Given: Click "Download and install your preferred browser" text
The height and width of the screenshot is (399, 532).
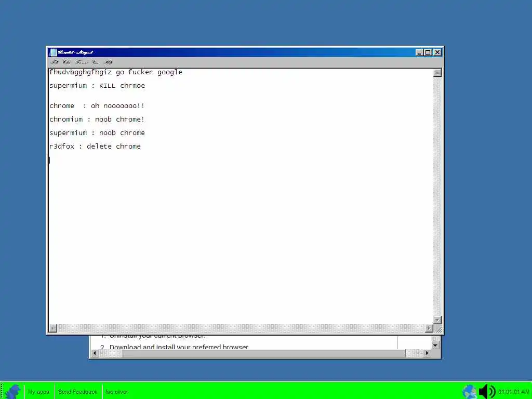Looking at the screenshot, I should coord(179,347).
